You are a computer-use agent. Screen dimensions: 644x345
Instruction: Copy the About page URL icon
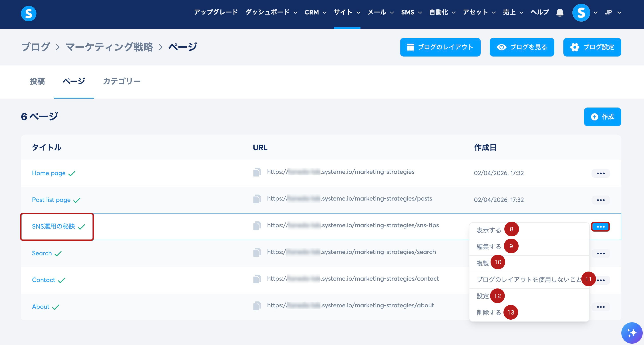(257, 306)
